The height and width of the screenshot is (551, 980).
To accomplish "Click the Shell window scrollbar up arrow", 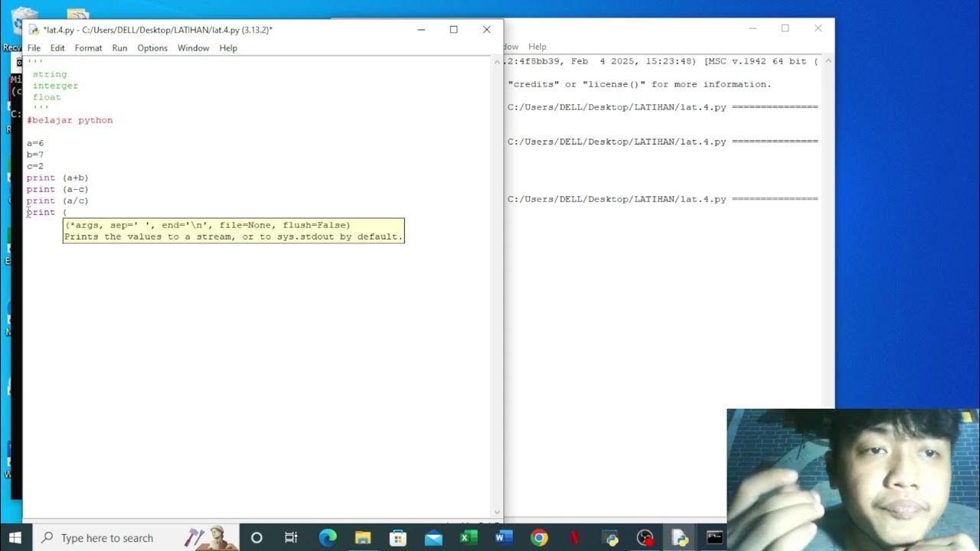I will tap(828, 61).
